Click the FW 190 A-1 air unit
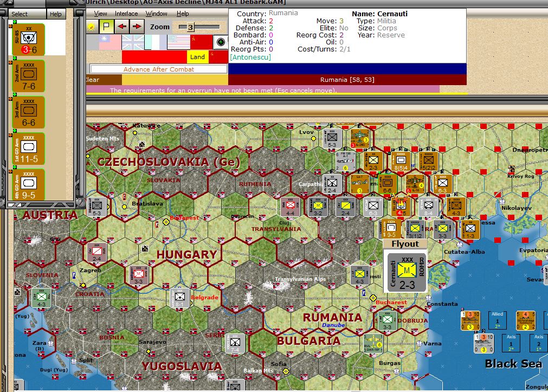 pos(345,161)
